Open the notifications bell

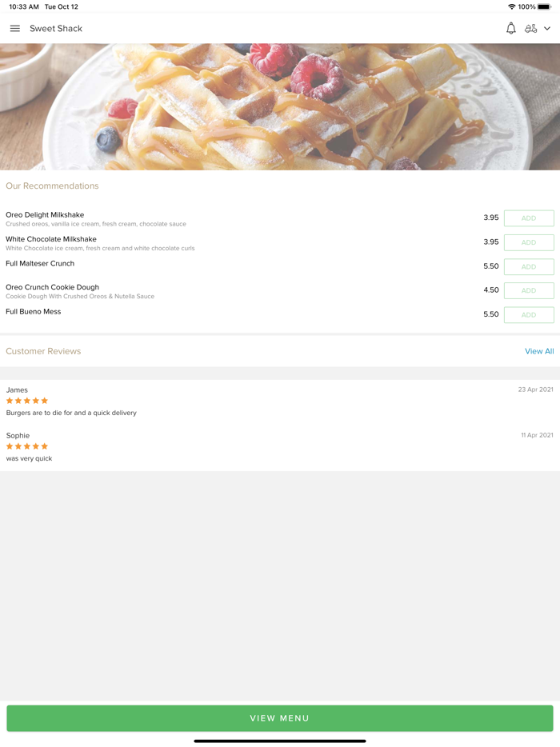point(510,29)
